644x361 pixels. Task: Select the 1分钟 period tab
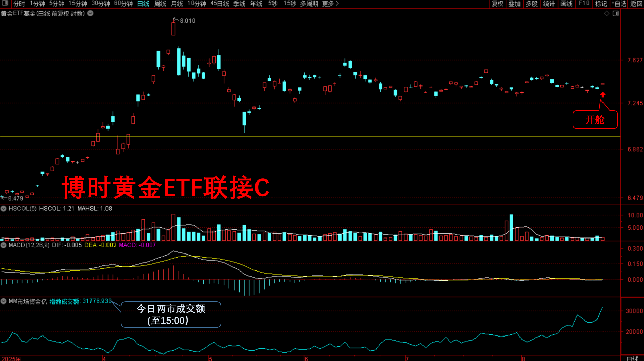[37, 4]
